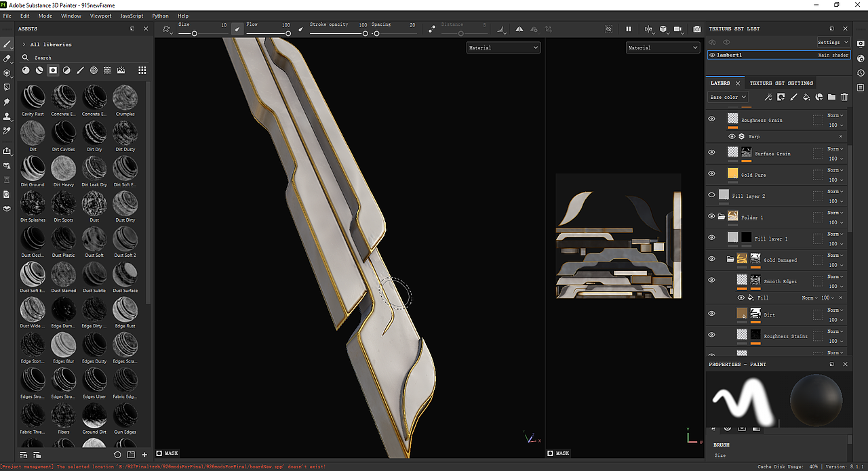This screenshot has width=868, height=471.
Task: Open Material dropdown in 2D viewport
Action: tap(663, 47)
